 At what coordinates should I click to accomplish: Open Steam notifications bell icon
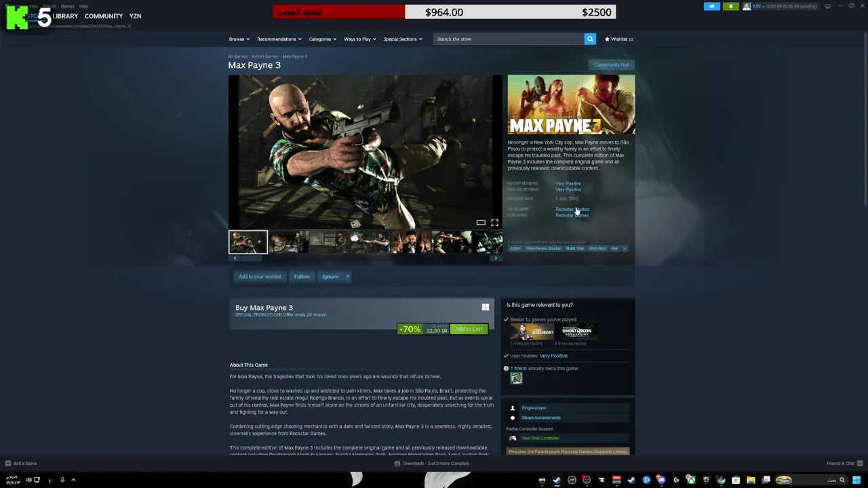coord(731,6)
